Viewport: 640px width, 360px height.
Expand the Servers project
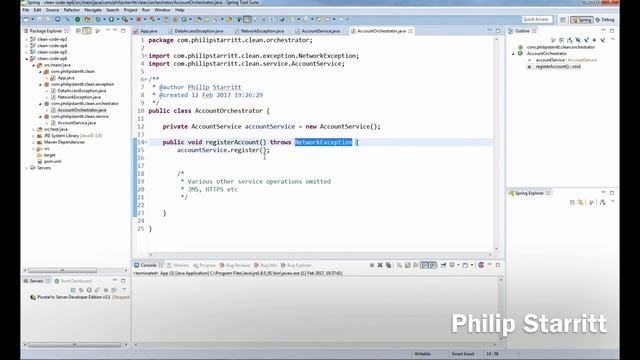27,168
